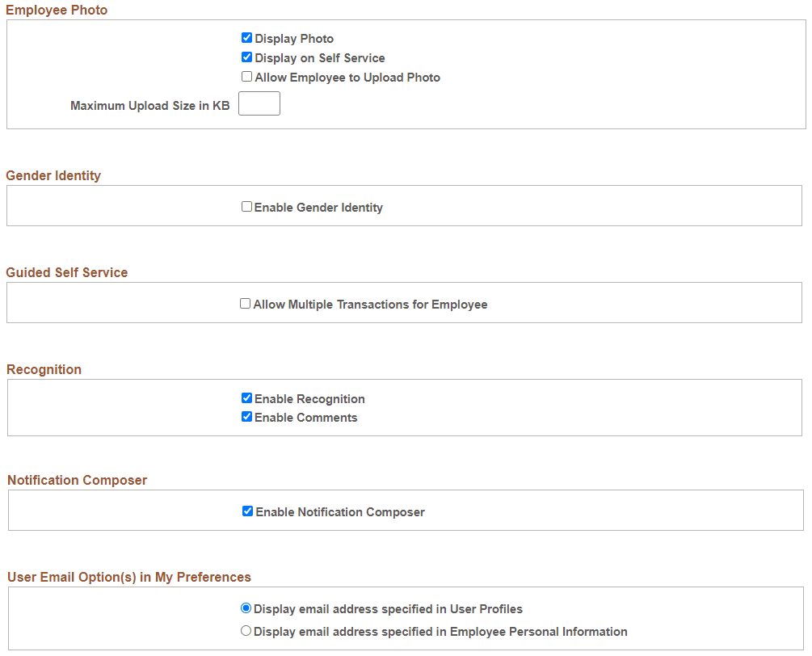Uncheck the Display Photo checkbox
This screenshot has width=812, height=656.
tap(247, 37)
